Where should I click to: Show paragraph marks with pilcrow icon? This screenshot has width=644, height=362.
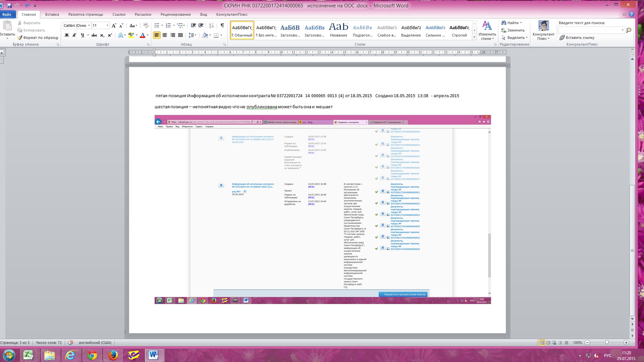pyautogui.click(x=222, y=25)
